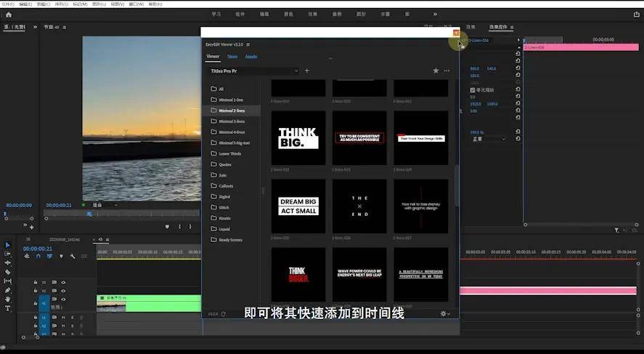This screenshot has width=644, height=354.
Task: Select the Hand tool
Action: (7, 299)
